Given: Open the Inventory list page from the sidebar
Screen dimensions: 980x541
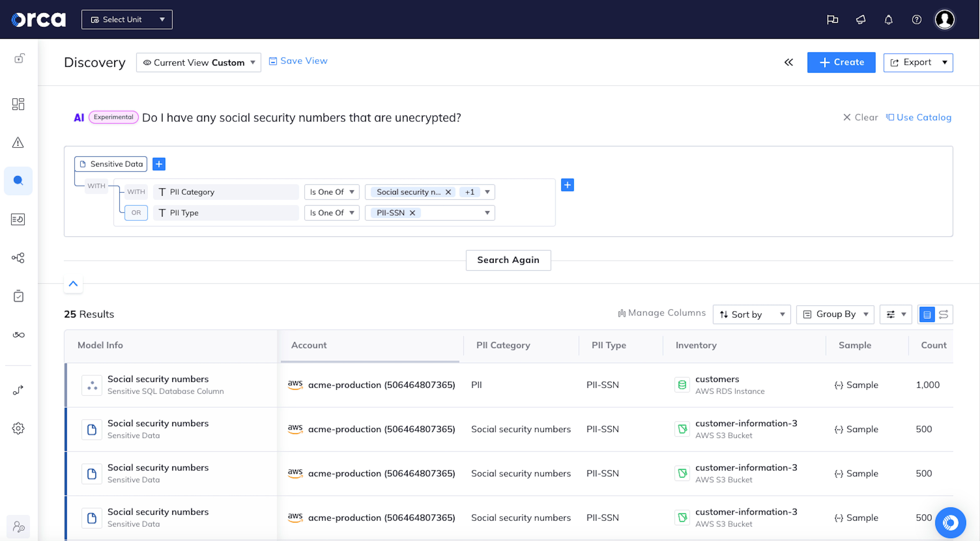Looking at the screenshot, I should (18, 219).
